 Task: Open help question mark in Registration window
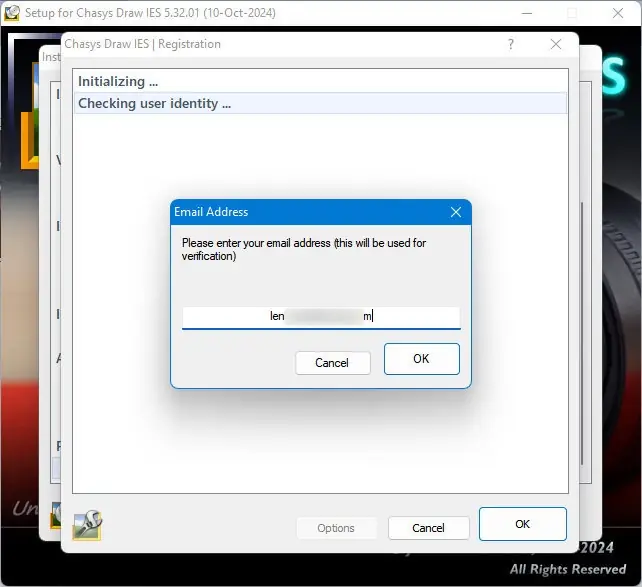tap(511, 44)
